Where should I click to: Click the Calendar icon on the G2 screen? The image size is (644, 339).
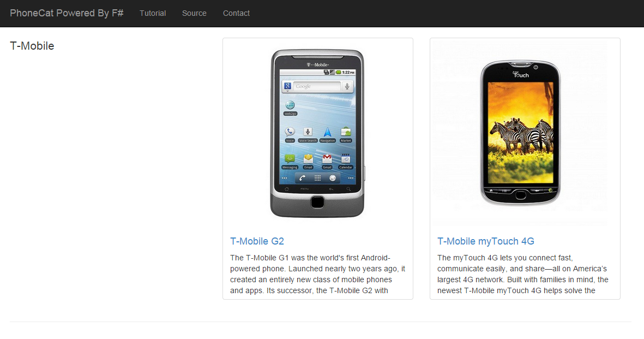346,159
